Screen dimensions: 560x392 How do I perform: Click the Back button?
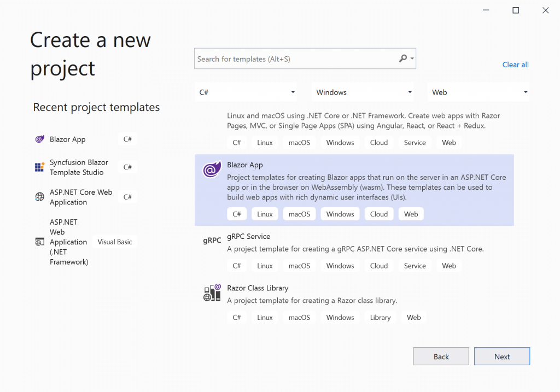(441, 356)
